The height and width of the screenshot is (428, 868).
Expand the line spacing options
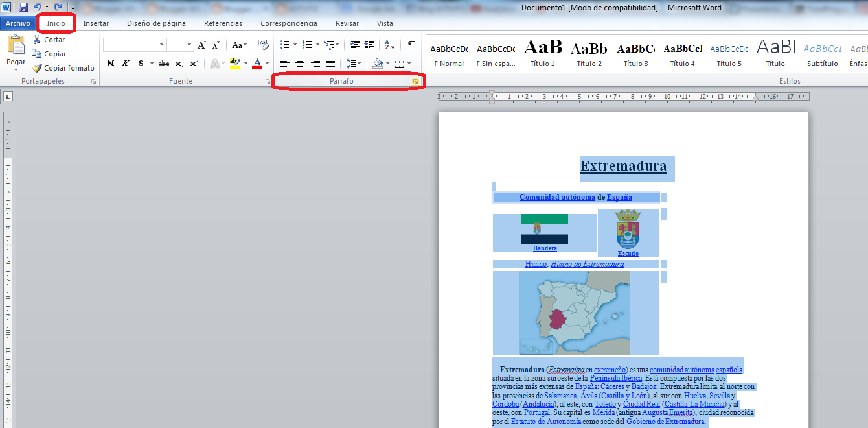click(x=354, y=63)
